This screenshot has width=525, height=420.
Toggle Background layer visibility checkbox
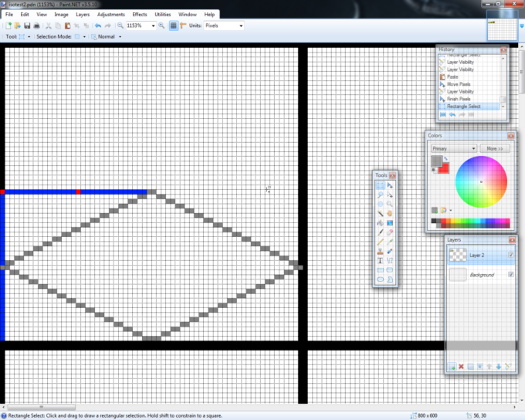pyautogui.click(x=510, y=275)
